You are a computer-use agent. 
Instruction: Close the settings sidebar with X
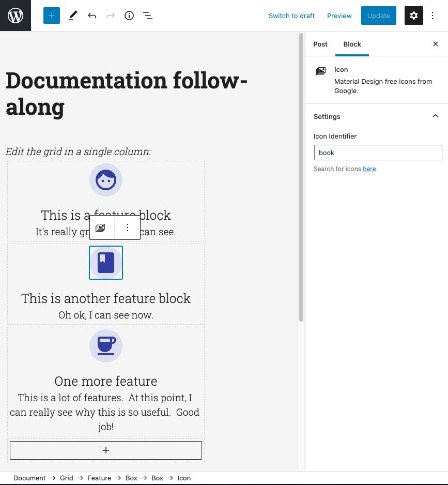pos(435,44)
